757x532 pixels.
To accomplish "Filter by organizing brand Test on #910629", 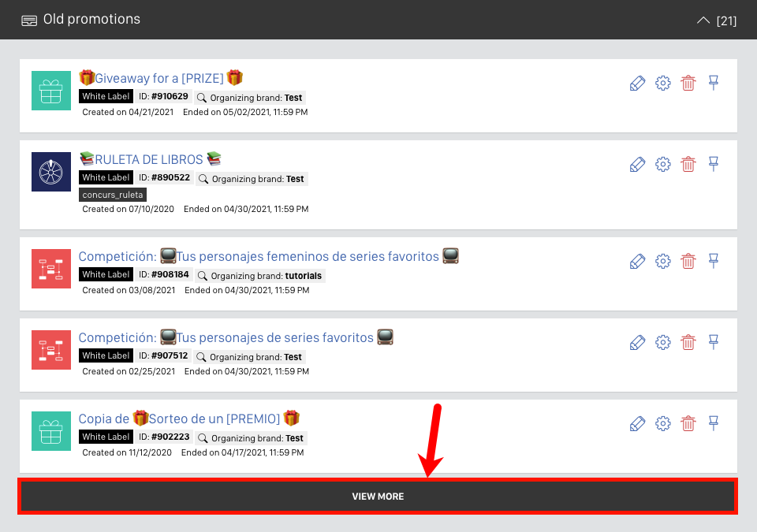I will [250, 98].
